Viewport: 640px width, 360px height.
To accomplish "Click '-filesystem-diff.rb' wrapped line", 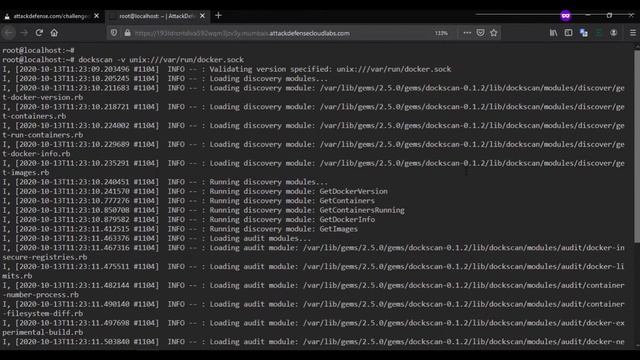I will [42, 313].
